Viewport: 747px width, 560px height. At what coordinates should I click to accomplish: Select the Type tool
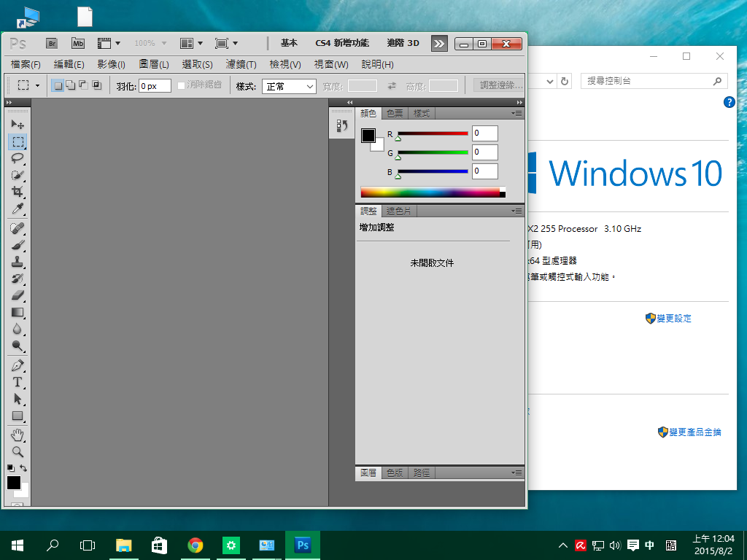[18, 382]
